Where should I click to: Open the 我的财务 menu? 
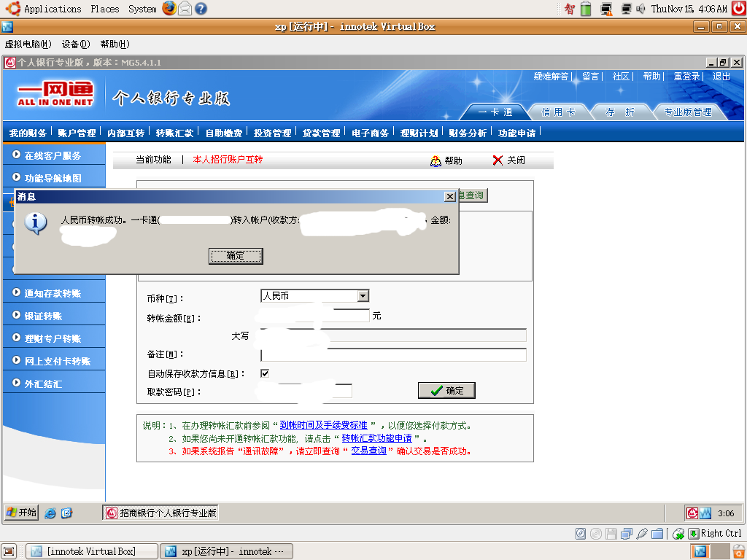coord(28,133)
